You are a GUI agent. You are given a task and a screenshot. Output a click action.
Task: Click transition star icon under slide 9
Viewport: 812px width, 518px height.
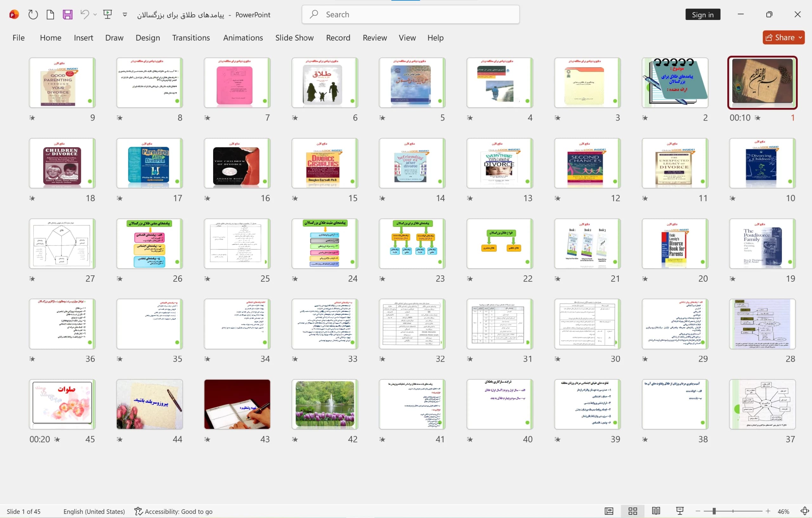(32, 118)
